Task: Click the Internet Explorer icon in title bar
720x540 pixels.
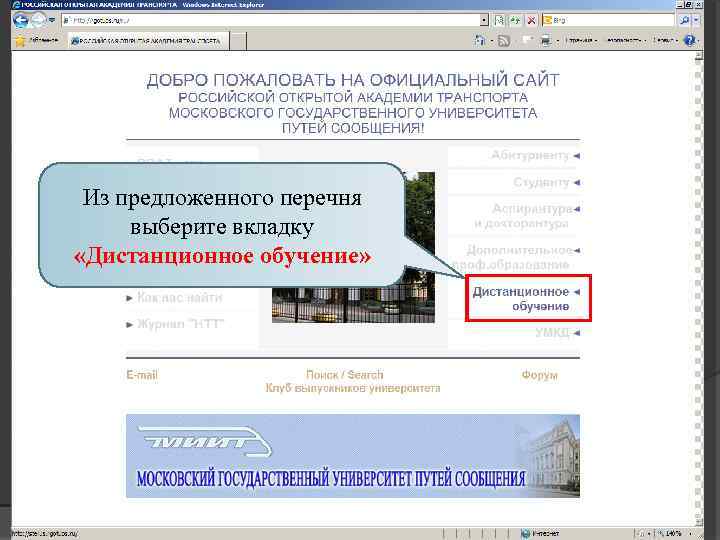Action: coord(16,5)
